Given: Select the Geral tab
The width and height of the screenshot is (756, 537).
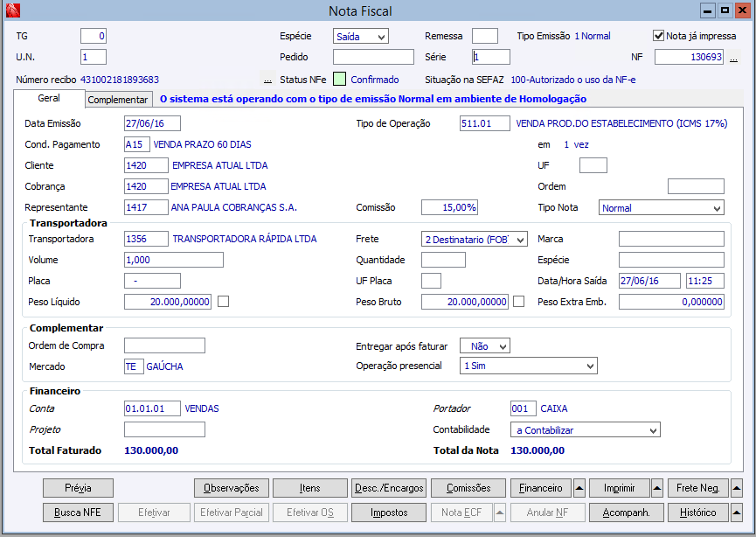Looking at the screenshot, I should tap(49, 99).
